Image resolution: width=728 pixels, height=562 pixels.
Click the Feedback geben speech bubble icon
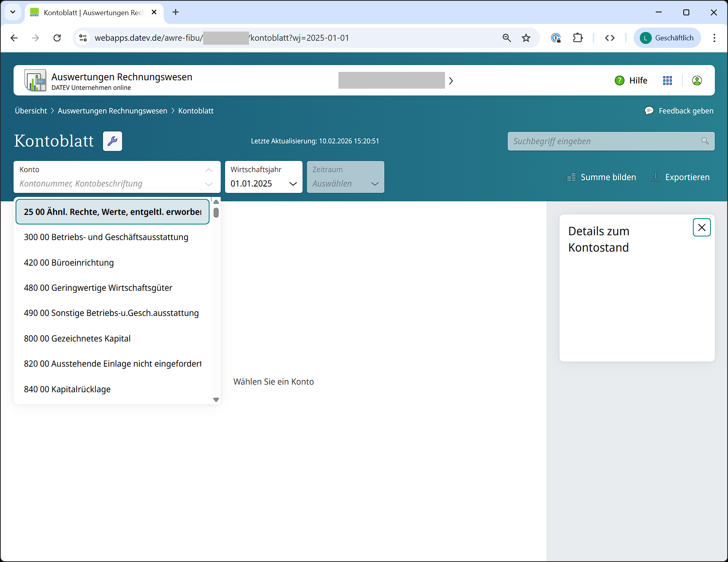(649, 111)
